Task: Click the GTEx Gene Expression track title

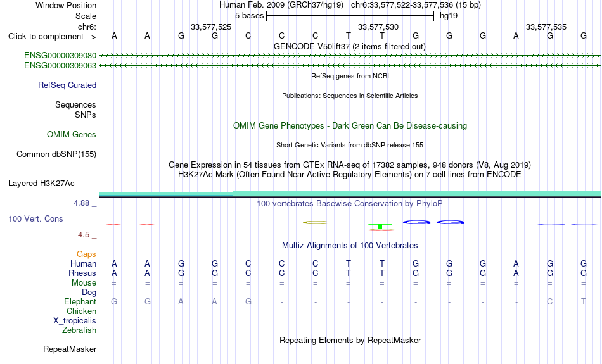Action: (350, 165)
